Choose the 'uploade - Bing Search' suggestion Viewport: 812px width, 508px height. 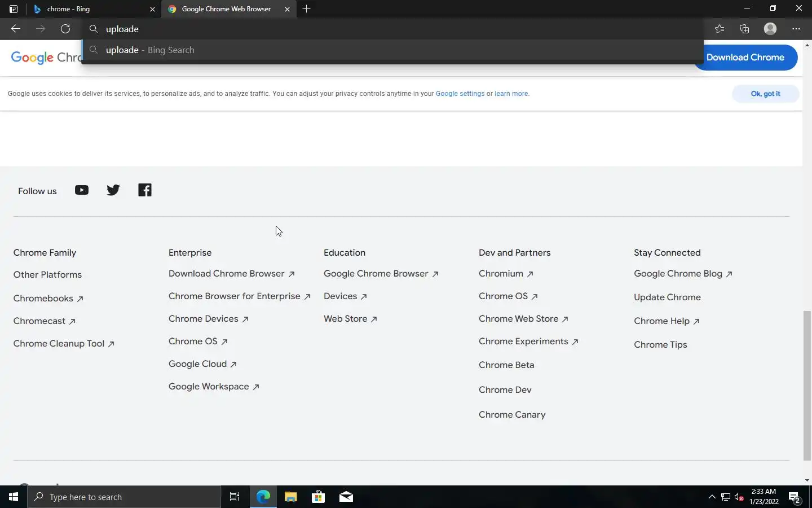pos(392,50)
